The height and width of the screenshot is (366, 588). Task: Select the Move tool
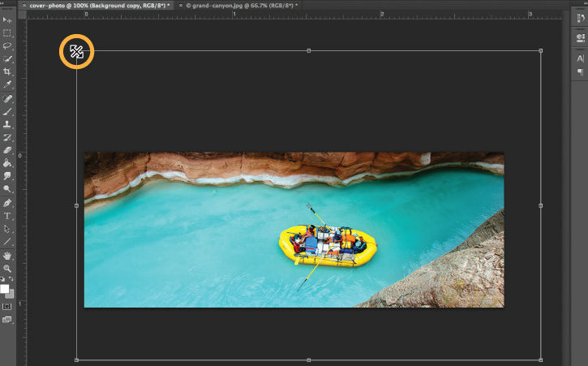tap(6, 20)
